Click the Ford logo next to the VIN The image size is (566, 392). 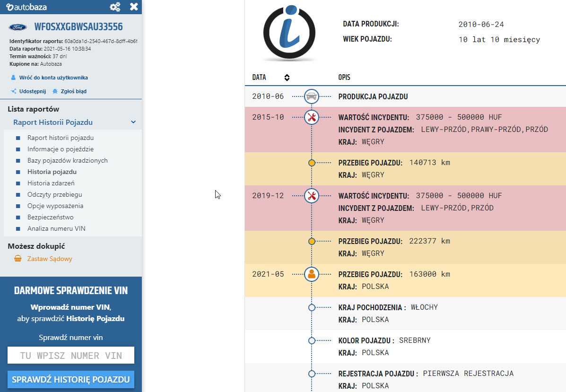19,26
